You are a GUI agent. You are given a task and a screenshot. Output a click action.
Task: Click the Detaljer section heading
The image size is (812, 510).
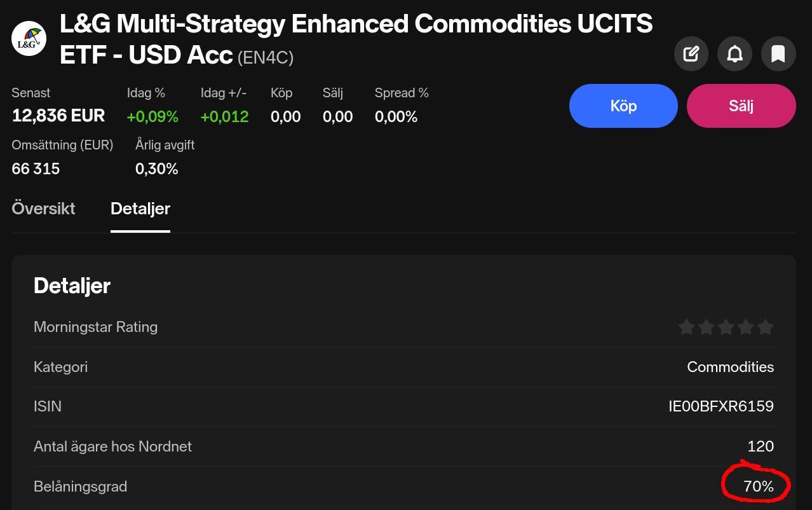[72, 286]
